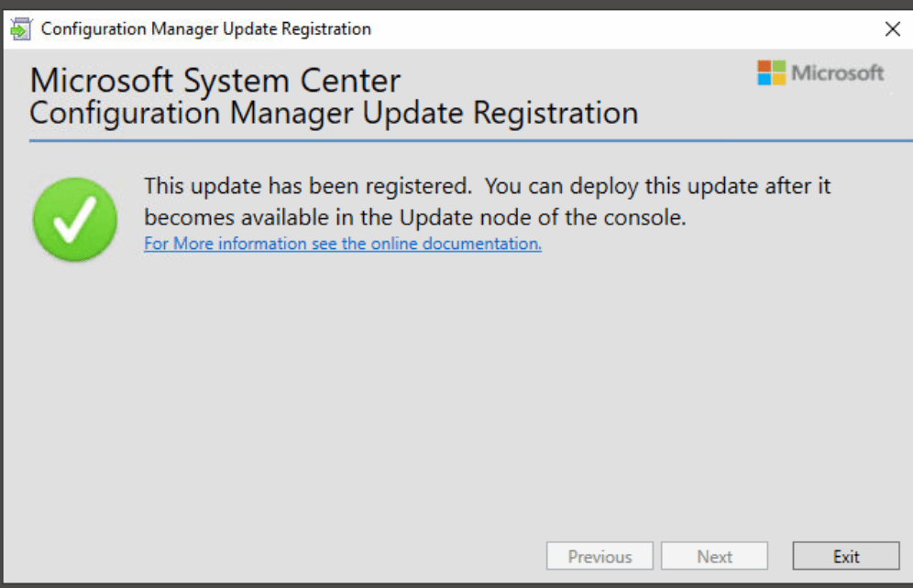
Task: Click the 'This update has been registered' message
Action: [487, 201]
